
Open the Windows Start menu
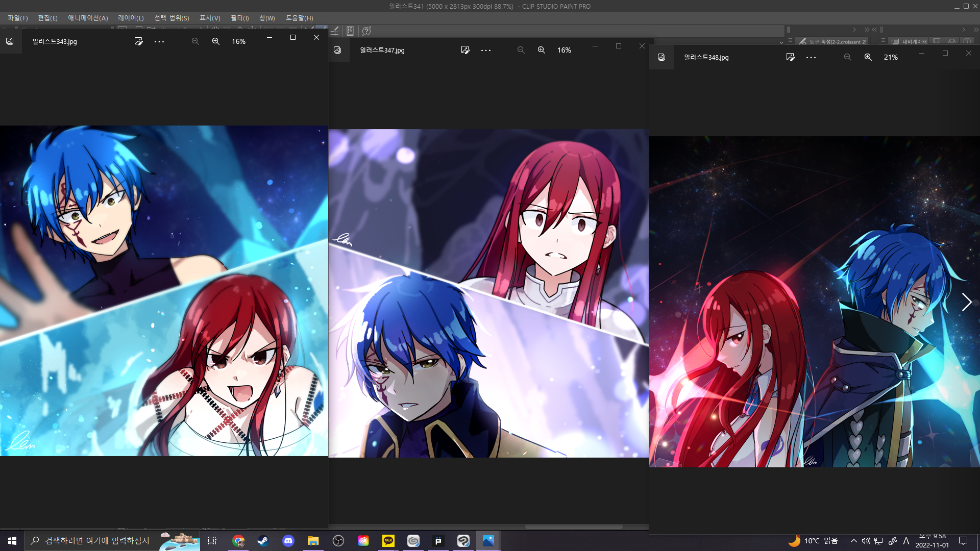tap(12, 541)
